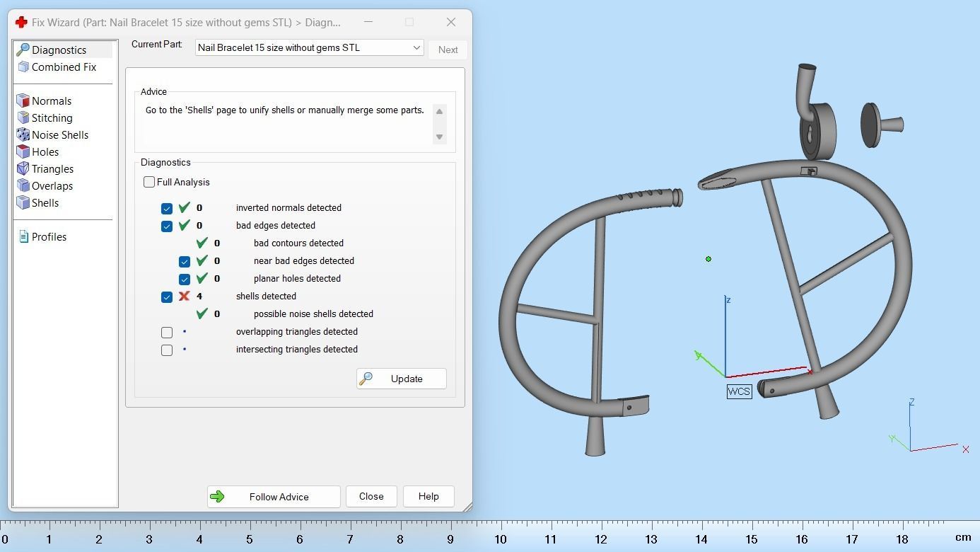The width and height of the screenshot is (980, 552).
Task: Click the Help button
Action: (428, 496)
